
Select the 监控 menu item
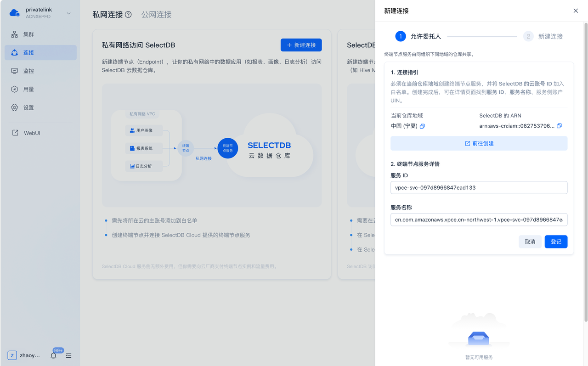tap(40, 71)
